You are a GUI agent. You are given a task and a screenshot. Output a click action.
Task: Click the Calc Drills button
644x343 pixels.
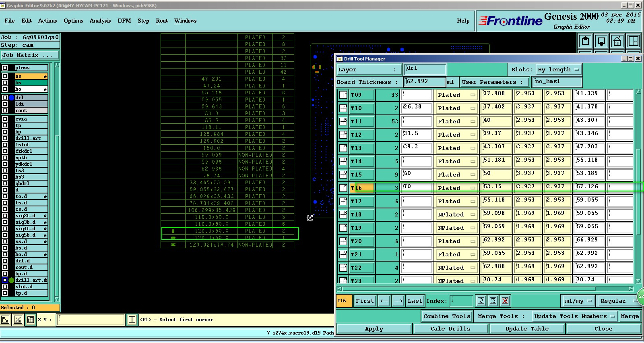[450, 329]
